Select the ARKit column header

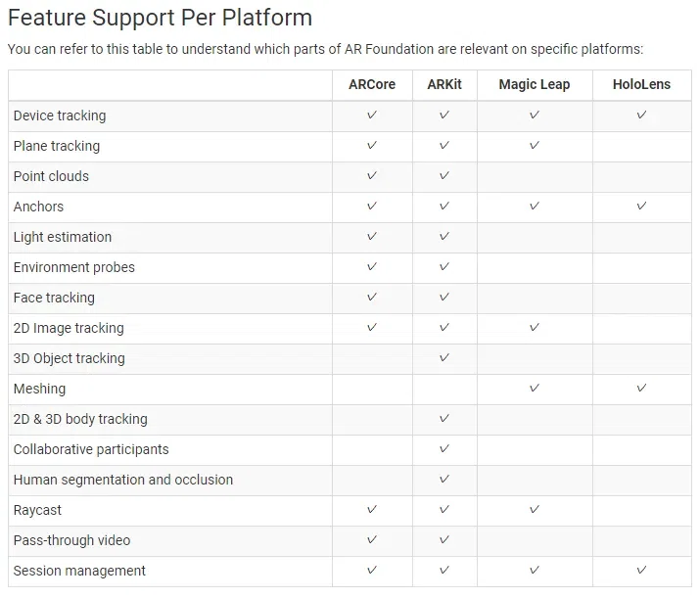(444, 84)
